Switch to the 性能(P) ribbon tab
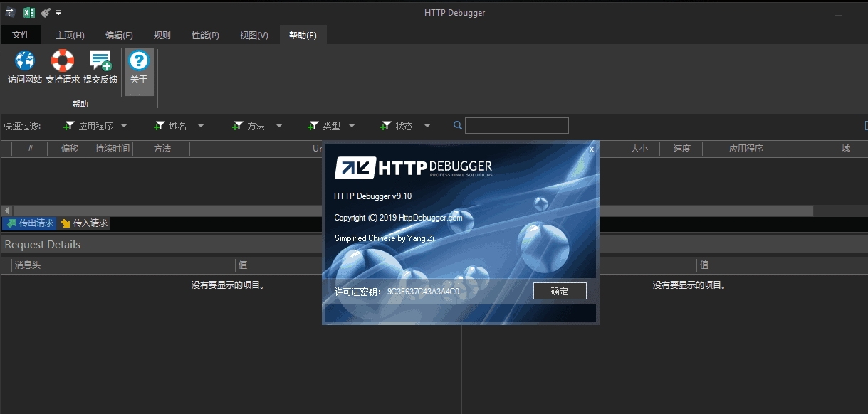This screenshot has width=868, height=414. pos(205,36)
